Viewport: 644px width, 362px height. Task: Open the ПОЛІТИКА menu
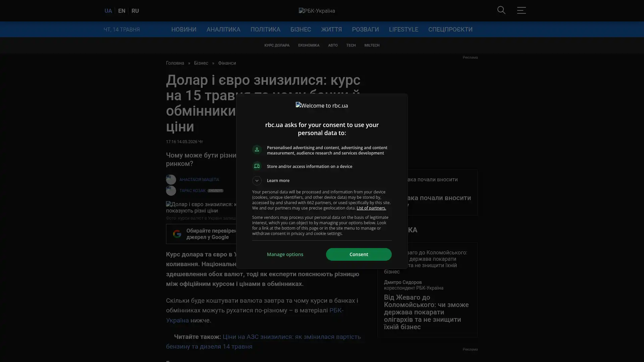265,29
